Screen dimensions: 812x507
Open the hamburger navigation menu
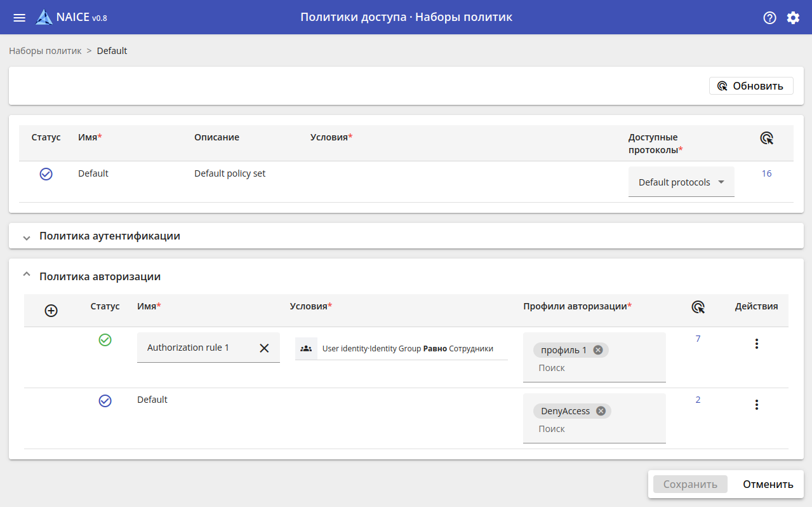20,17
